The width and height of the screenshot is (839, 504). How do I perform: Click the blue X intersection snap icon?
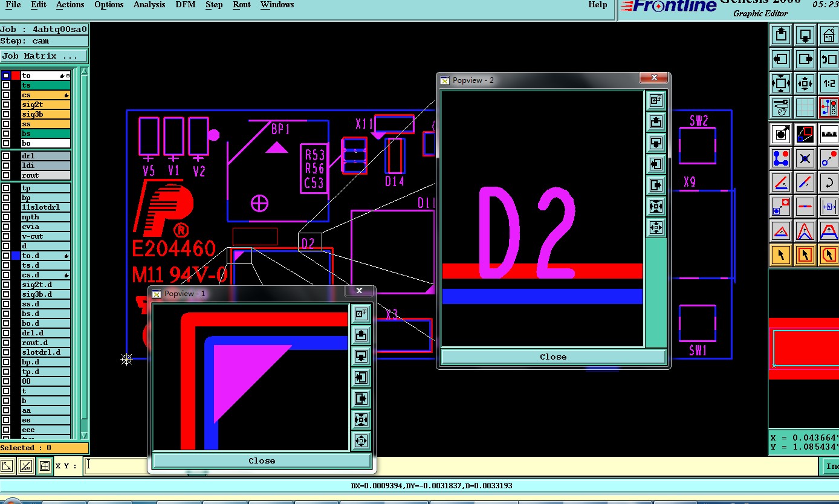(x=805, y=158)
